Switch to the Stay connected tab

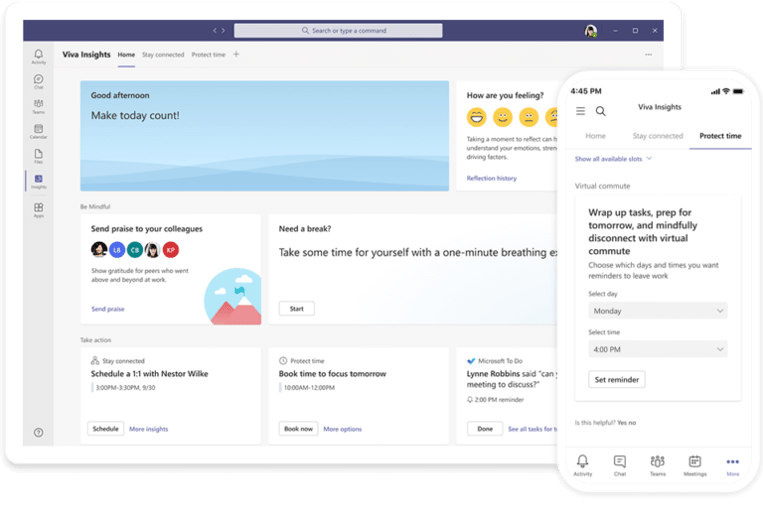pos(163,55)
